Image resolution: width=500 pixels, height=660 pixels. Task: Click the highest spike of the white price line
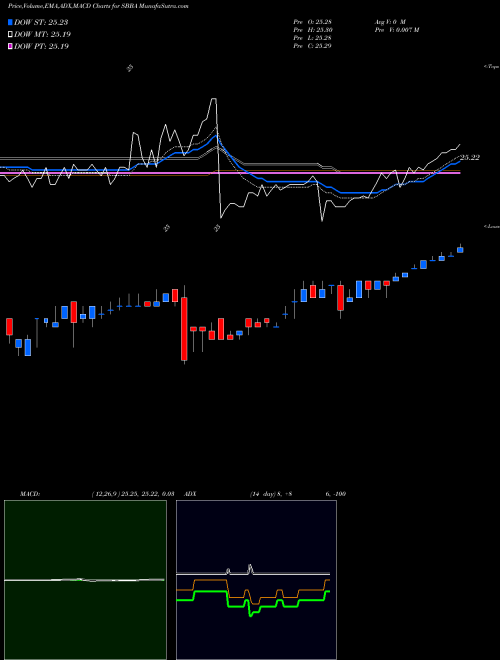point(214,99)
